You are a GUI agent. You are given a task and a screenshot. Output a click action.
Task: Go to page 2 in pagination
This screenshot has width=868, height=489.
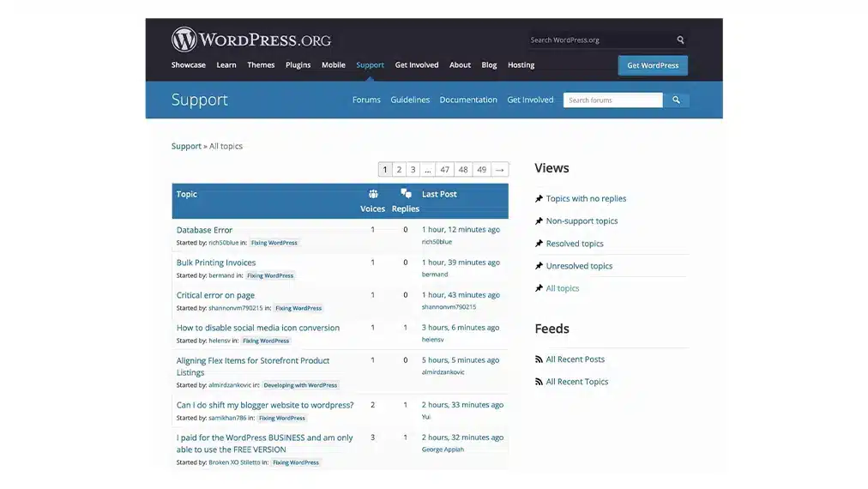click(x=399, y=170)
